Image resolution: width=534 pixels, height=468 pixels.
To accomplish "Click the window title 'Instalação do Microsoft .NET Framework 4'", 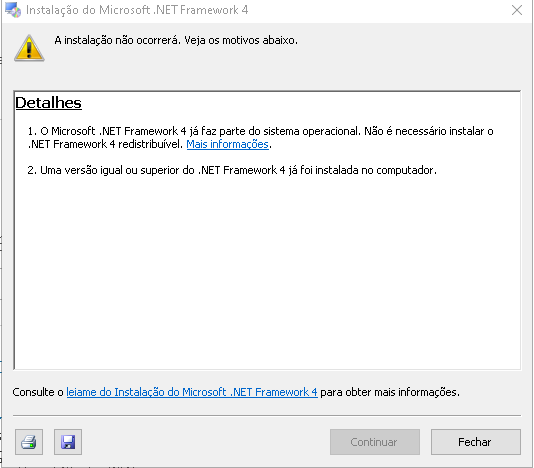I will point(137,10).
